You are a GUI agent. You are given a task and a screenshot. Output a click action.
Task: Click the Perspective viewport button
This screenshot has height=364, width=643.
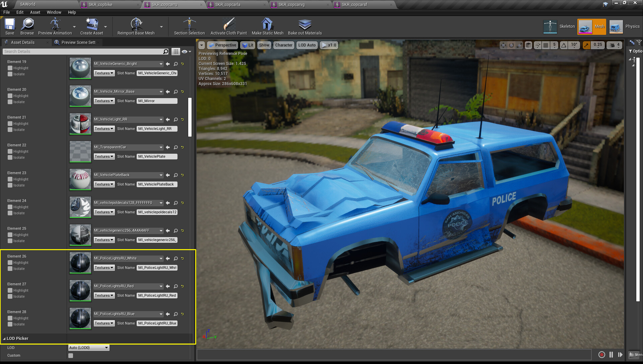point(222,45)
